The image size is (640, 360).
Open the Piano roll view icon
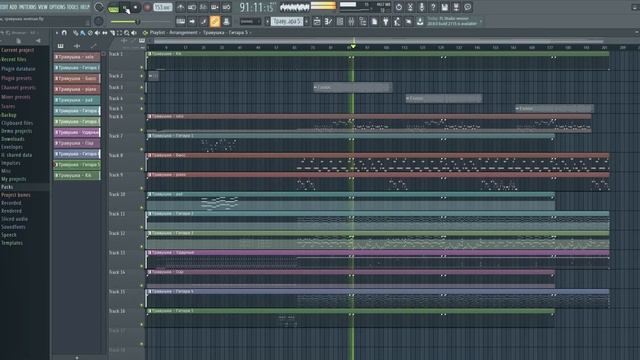click(329, 21)
